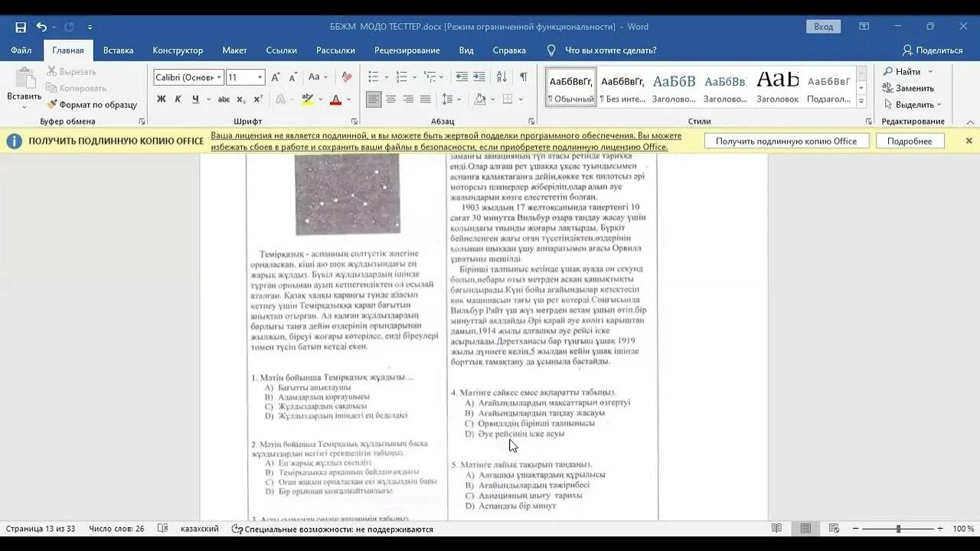
Task: Click Поделиться share button
Action: tap(932, 51)
